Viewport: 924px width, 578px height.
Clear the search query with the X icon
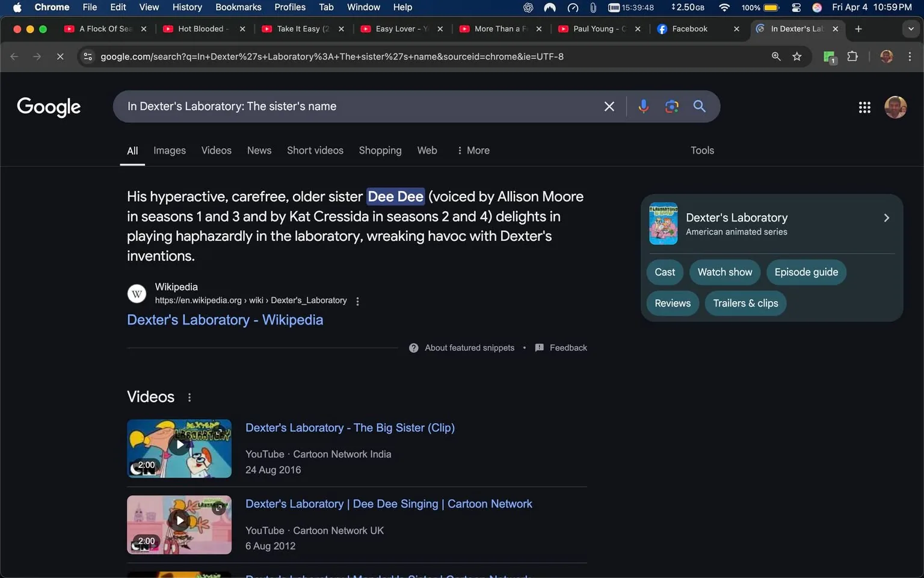609,106
